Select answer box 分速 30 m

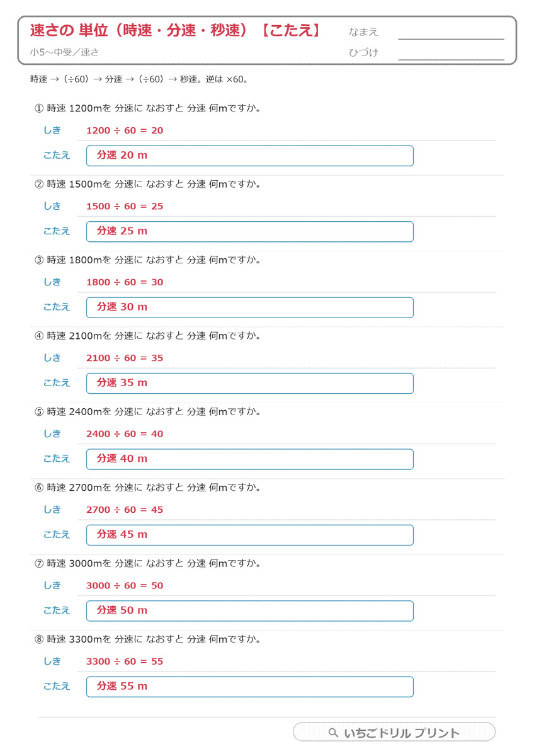coord(250,307)
